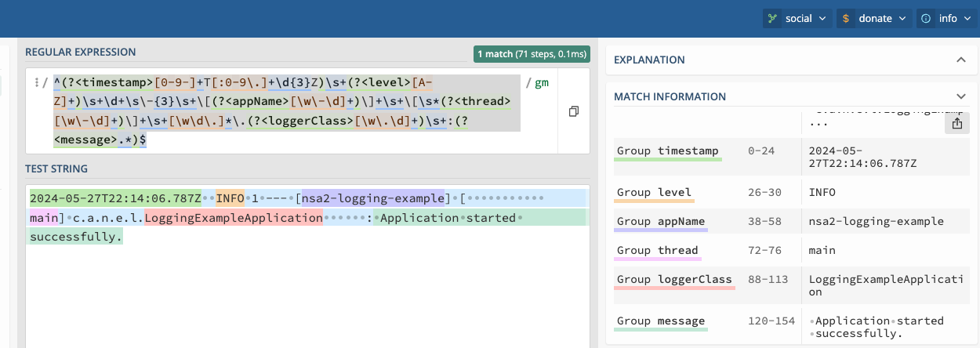Open the social dropdown menu

797,18
